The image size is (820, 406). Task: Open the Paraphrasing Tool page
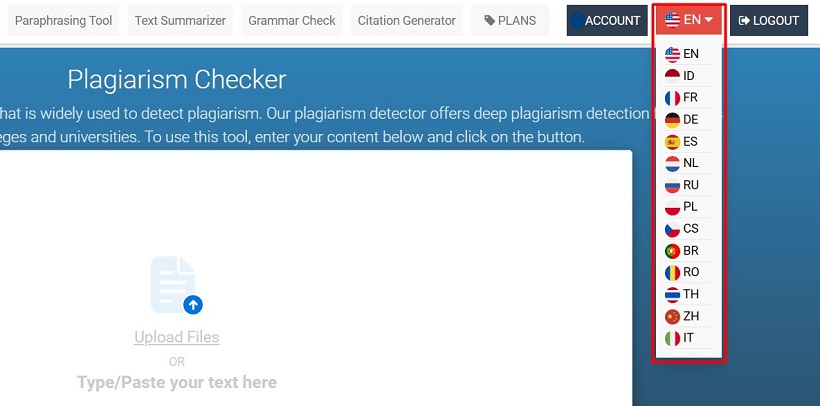tap(63, 20)
